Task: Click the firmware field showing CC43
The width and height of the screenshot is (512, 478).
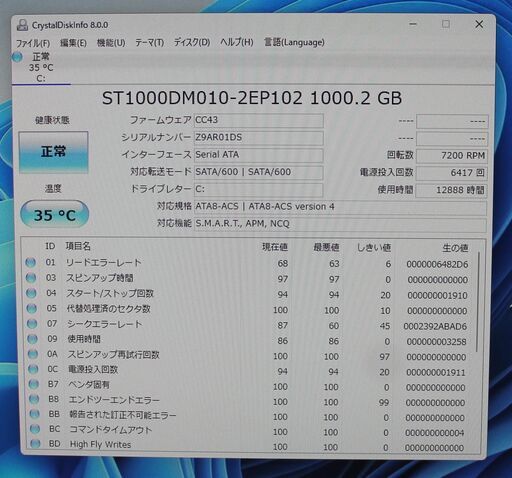Action: (x=259, y=120)
